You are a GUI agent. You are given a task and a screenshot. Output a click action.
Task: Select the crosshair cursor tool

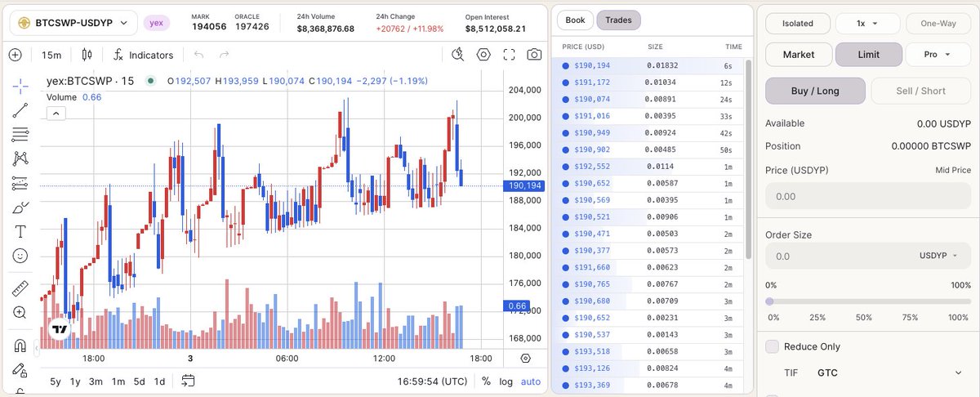pos(20,85)
